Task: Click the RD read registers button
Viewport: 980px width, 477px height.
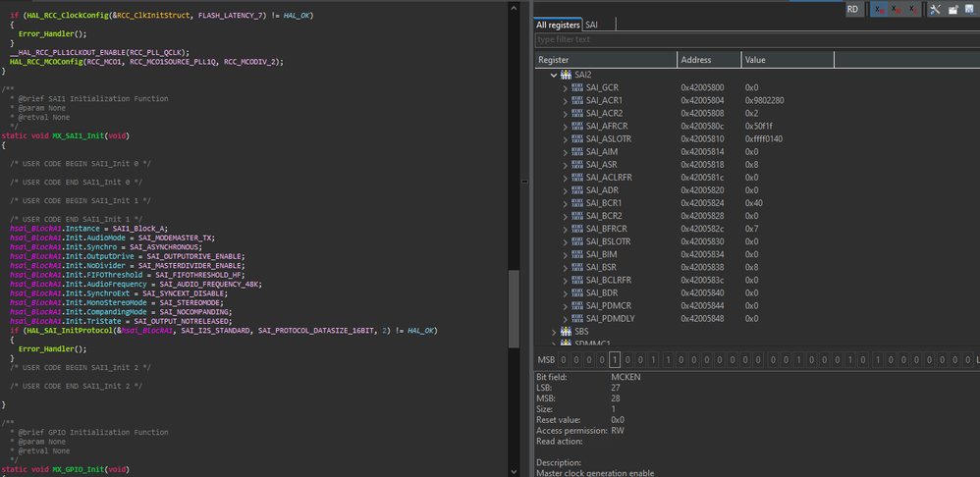Action: point(853,9)
